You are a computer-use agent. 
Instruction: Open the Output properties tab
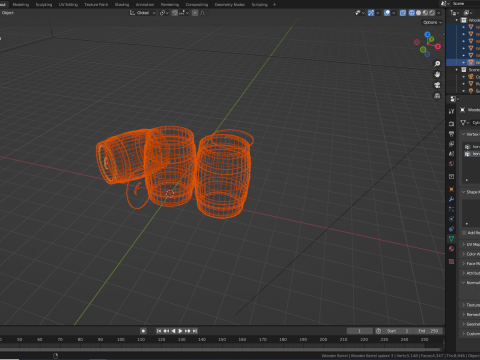coord(451,134)
